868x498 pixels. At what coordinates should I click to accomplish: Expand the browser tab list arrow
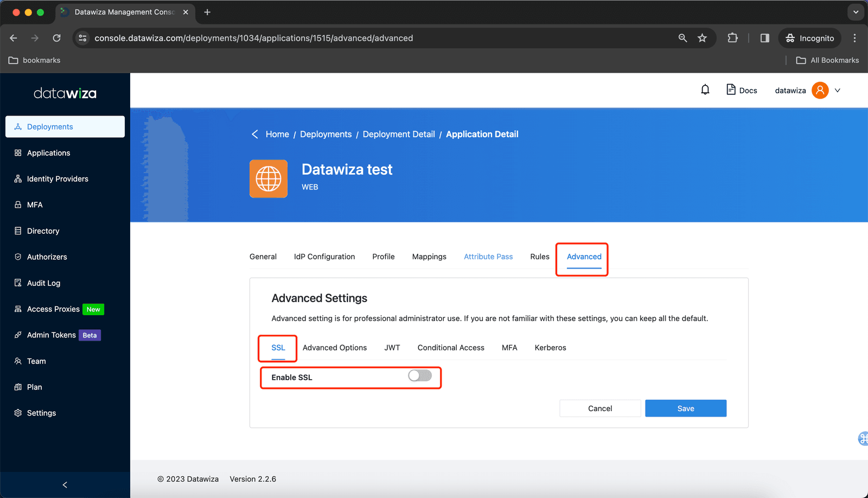click(856, 12)
